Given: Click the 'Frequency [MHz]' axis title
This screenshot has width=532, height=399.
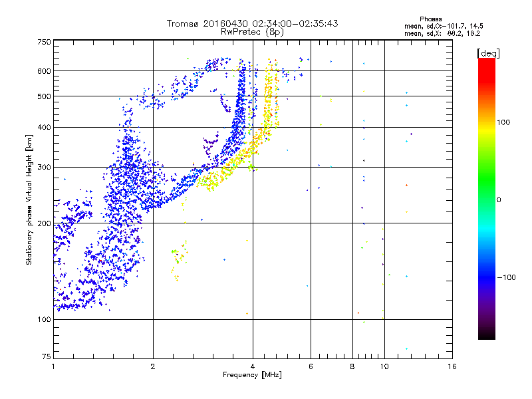Looking at the screenshot, I should coord(252,375).
